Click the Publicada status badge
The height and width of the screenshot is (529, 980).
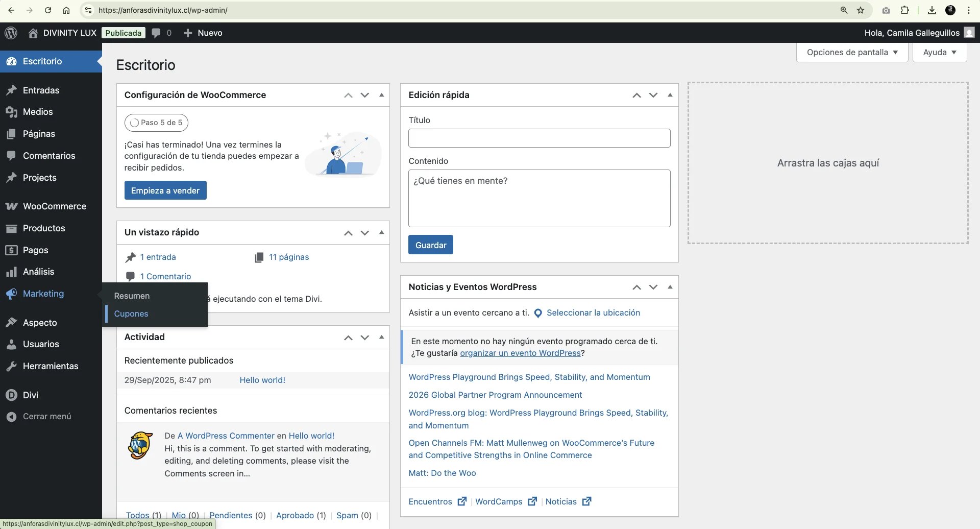[x=124, y=33]
